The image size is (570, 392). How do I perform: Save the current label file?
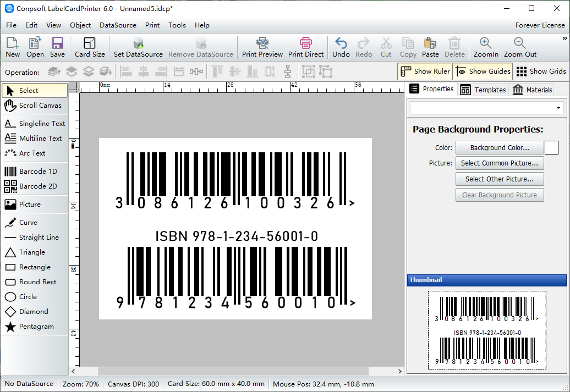point(57,47)
